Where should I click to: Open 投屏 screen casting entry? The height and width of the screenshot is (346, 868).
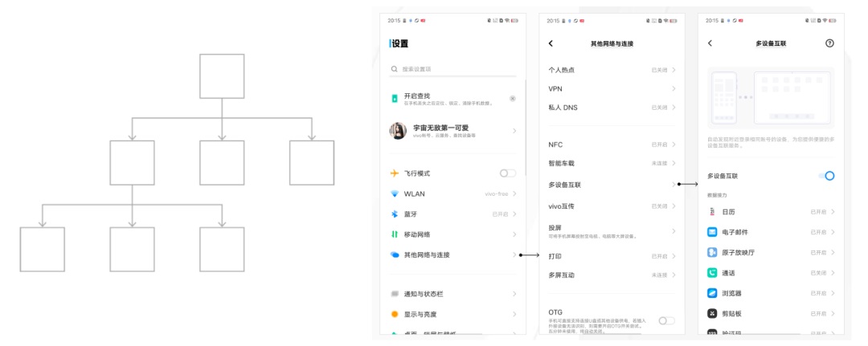[x=612, y=231]
